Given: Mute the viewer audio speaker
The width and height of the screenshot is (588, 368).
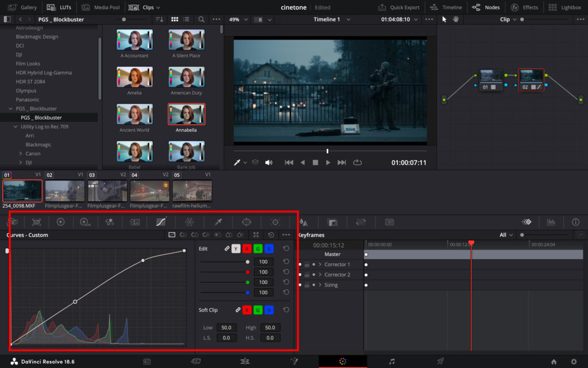Looking at the screenshot, I should click(268, 163).
